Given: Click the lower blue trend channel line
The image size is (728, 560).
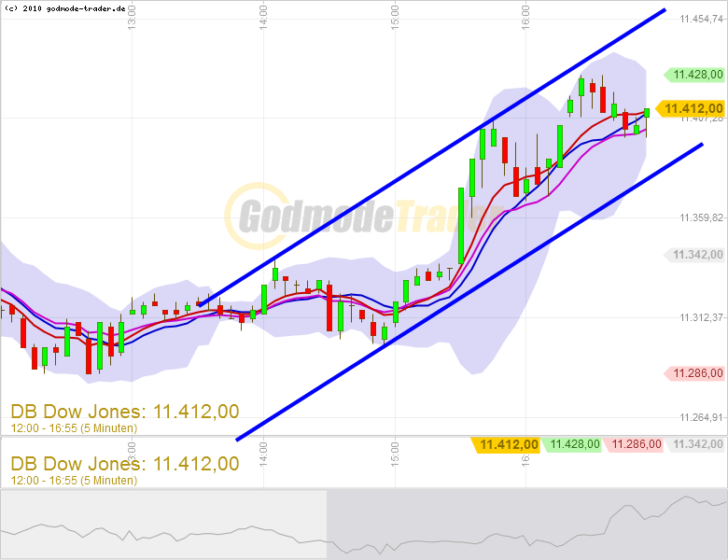Looking at the screenshot, I should 469,292.
